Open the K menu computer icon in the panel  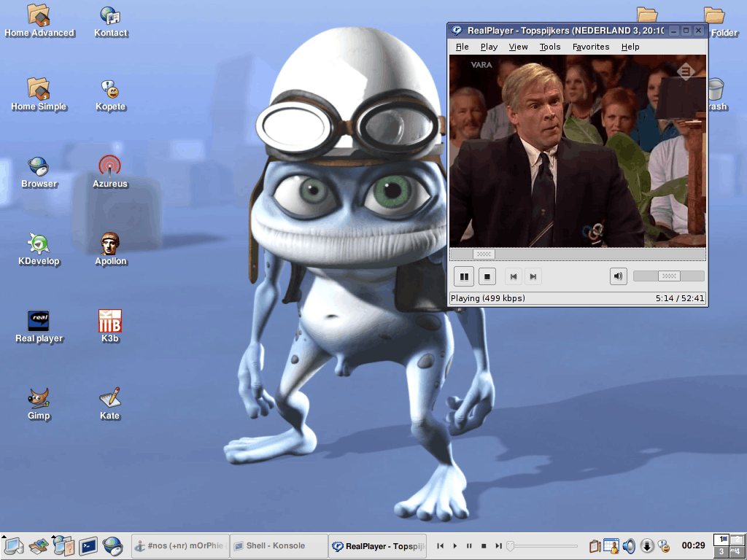[x=13, y=545]
